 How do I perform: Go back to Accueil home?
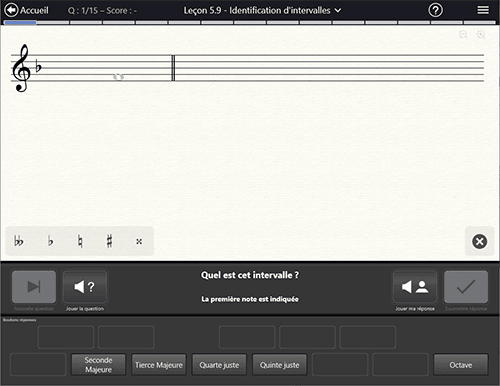[x=26, y=10]
